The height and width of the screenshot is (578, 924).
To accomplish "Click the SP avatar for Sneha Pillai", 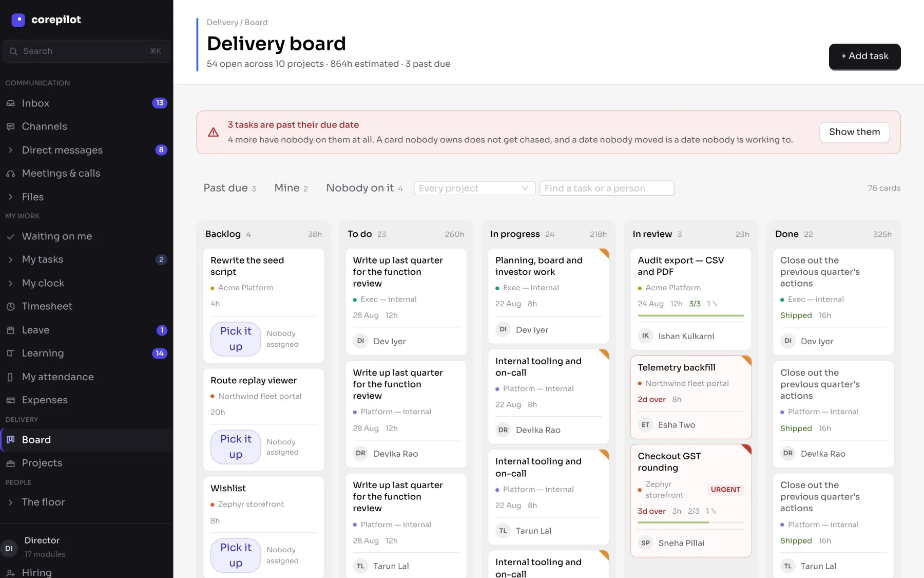I will click(x=645, y=543).
